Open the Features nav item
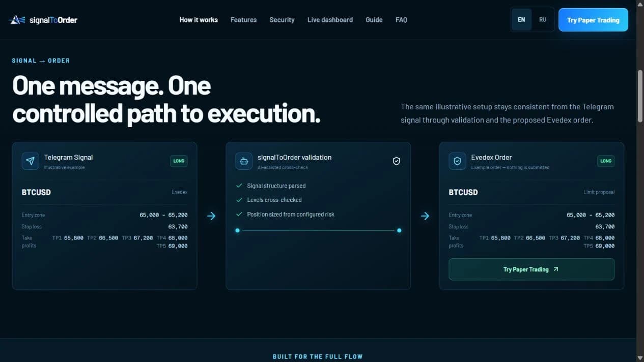The image size is (644, 362). (243, 20)
